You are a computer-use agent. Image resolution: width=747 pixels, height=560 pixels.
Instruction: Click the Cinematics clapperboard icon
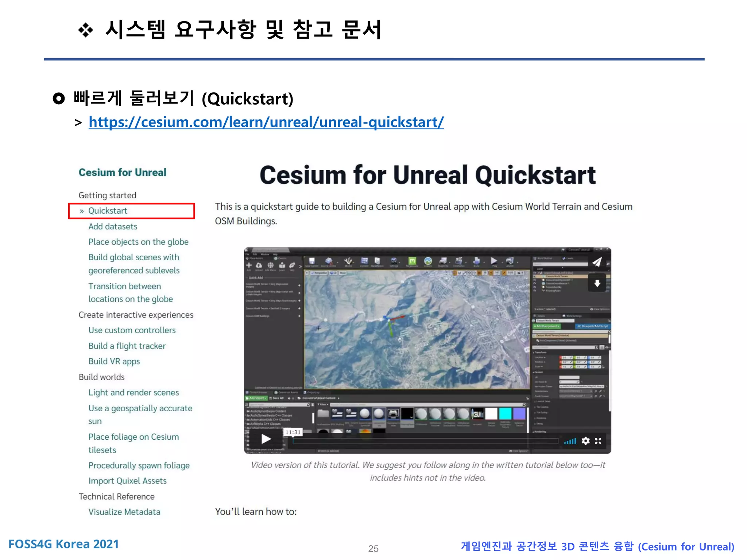pyautogui.click(x=459, y=261)
